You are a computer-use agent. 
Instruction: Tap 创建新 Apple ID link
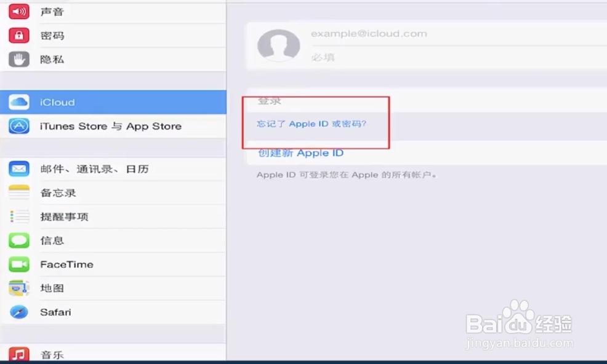(301, 153)
